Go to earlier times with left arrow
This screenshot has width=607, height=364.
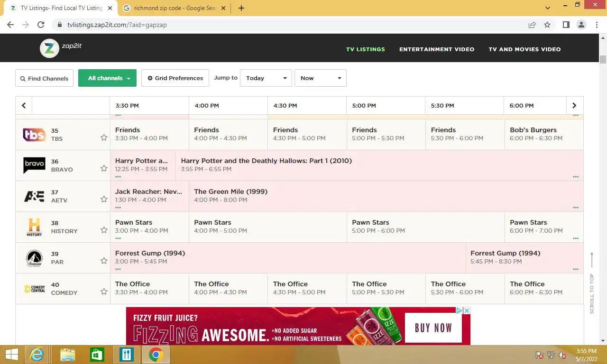pos(24,106)
